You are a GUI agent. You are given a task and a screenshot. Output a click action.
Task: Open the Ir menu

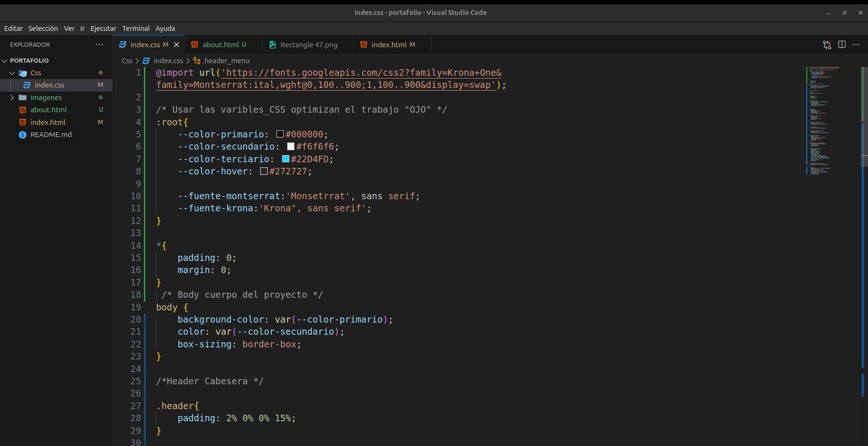pyautogui.click(x=82, y=28)
